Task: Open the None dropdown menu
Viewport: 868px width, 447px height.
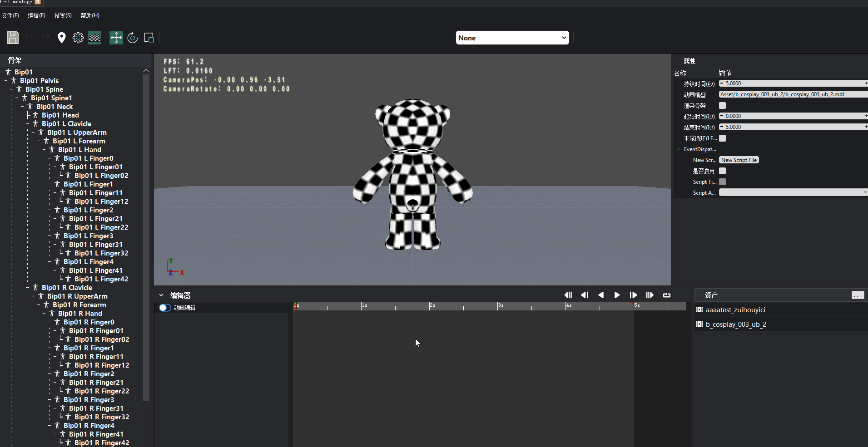Action: click(x=512, y=38)
